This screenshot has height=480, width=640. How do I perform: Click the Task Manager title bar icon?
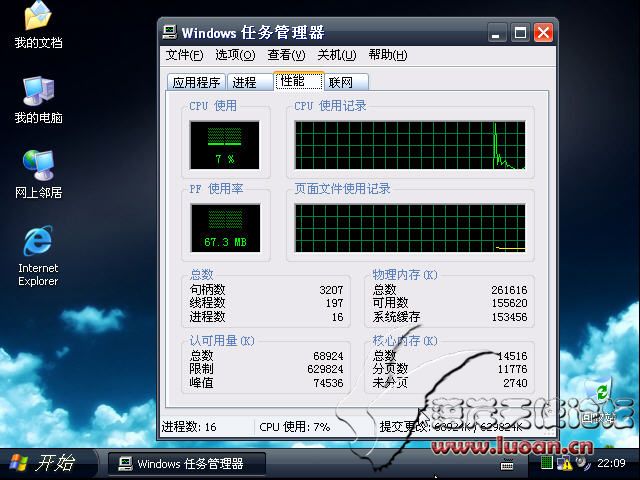[x=169, y=32]
